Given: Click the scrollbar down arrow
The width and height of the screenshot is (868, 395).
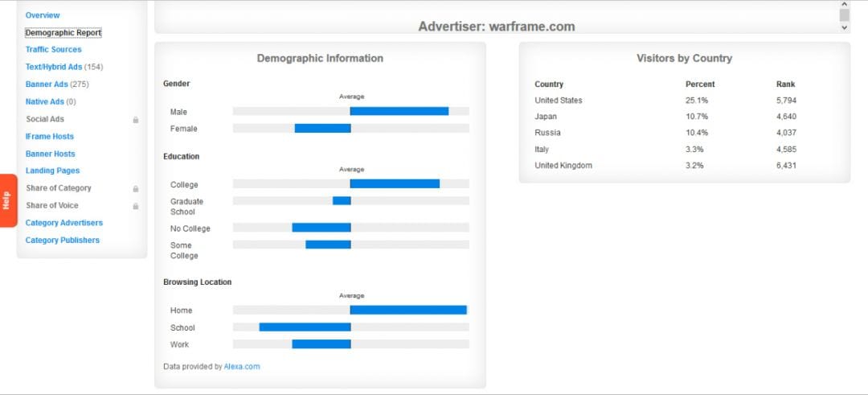Looking at the screenshot, I should click(844, 27).
